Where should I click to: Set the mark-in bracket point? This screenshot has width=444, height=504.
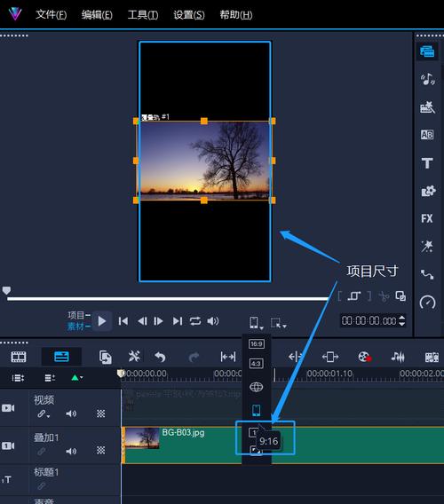[339, 295]
